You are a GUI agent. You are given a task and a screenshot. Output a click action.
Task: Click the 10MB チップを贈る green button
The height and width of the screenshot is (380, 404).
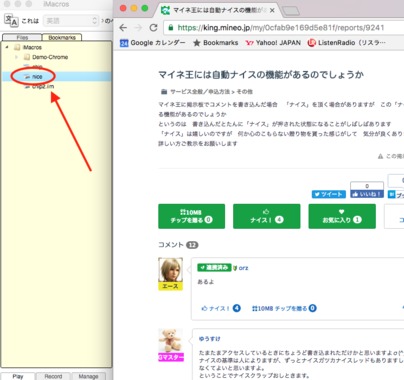click(191, 216)
